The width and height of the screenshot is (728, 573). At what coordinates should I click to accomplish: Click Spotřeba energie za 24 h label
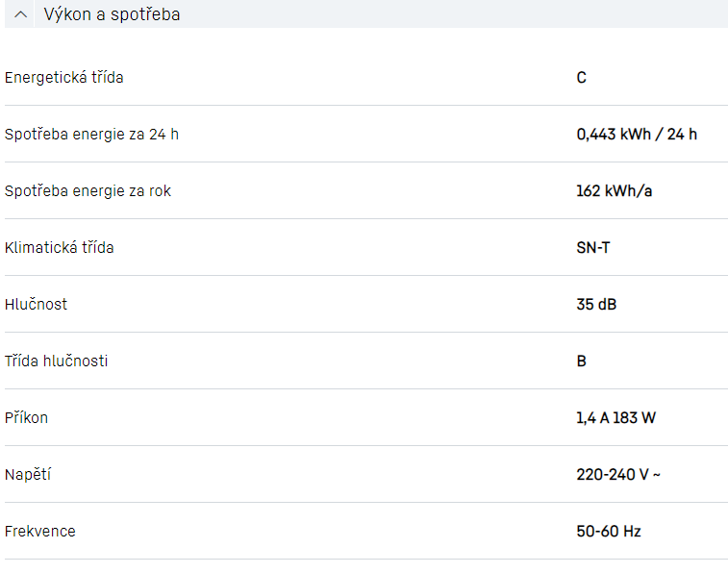pos(91,134)
